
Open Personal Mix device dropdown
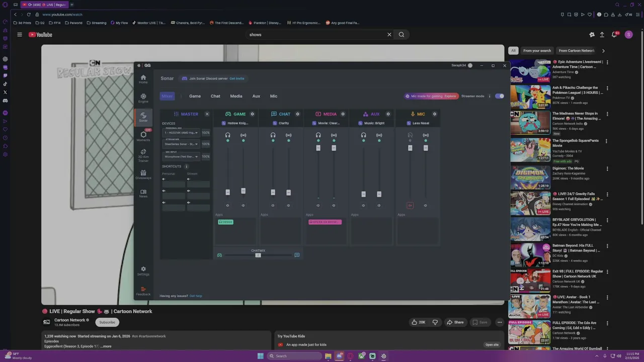tap(181, 133)
